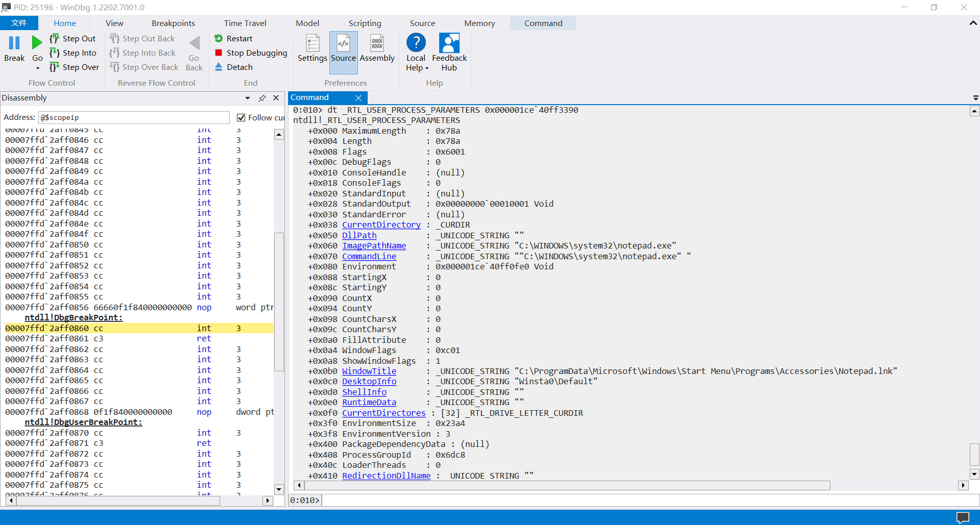Image resolution: width=980 pixels, height=525 pixels.
Task: Click the CommandLine link
Action: tap(369, 256)
